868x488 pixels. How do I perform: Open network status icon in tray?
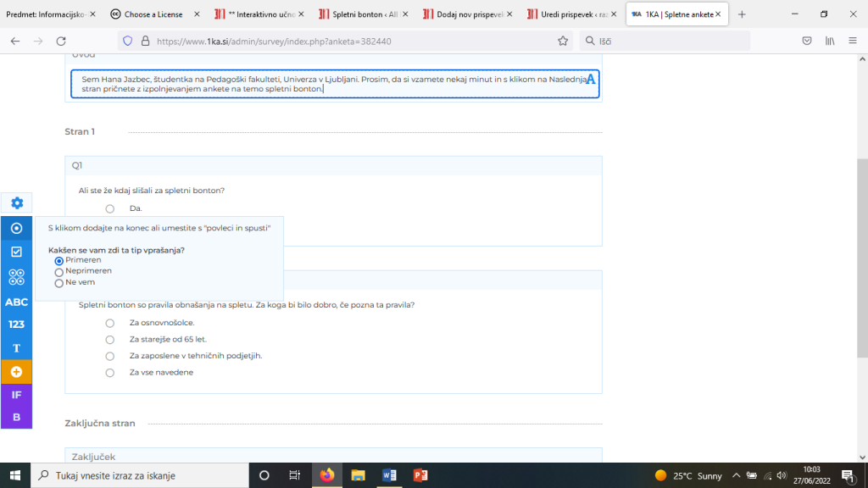pyautogui.click(x=767, y=475)
